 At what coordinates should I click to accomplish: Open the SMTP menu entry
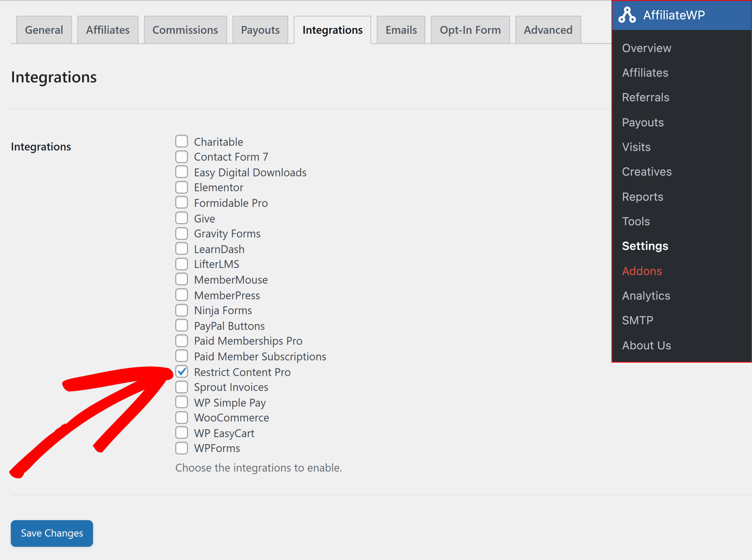[x=637, y=320]
